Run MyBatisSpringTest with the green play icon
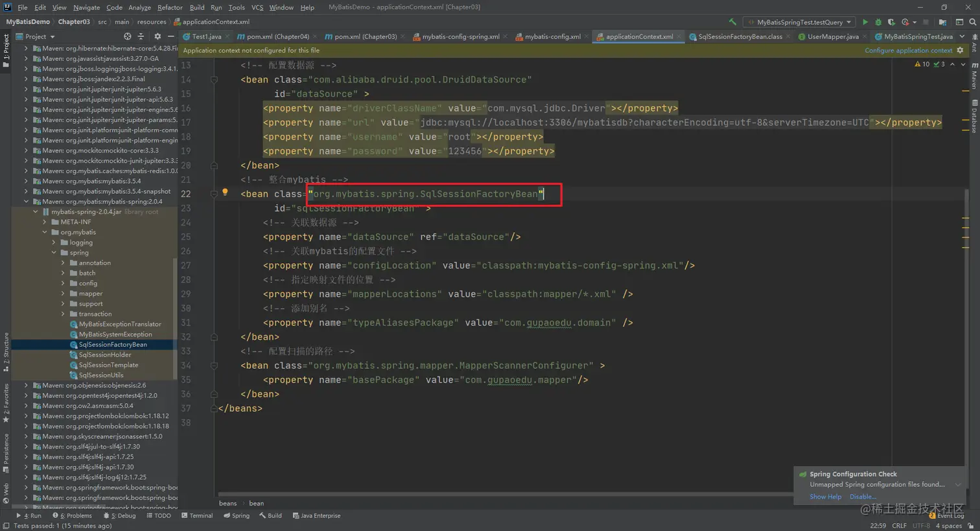The image size is (980, 531). [865, 22]
